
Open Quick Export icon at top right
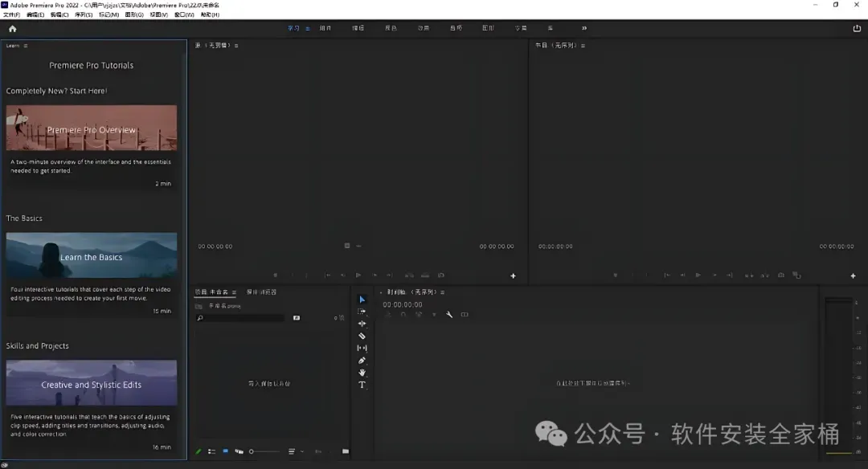[857, 28]
